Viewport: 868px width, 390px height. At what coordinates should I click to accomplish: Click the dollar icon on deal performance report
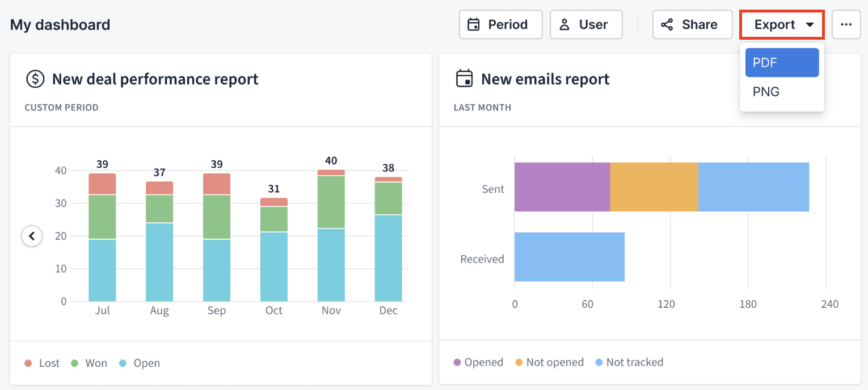[35, 79]
